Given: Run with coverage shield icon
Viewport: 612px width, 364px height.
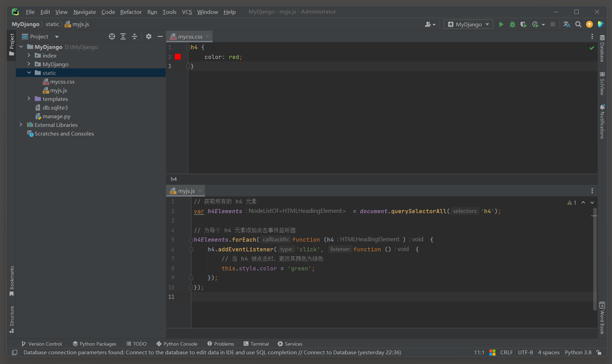Looking at the screenshot, I should pos(523,24).
